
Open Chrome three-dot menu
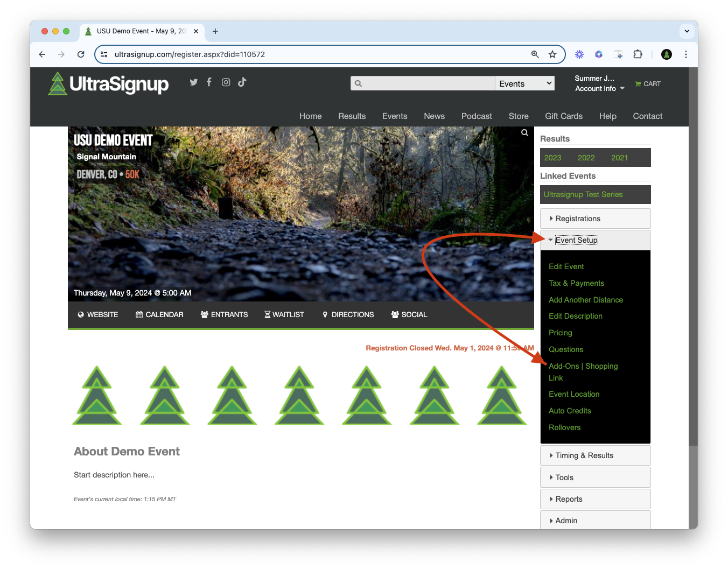(686, 54)
